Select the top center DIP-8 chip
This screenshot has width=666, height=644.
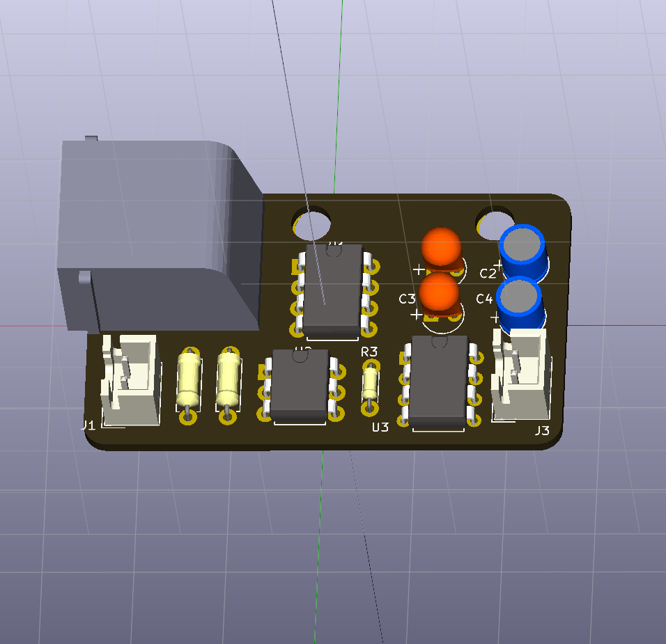(333, 287)
